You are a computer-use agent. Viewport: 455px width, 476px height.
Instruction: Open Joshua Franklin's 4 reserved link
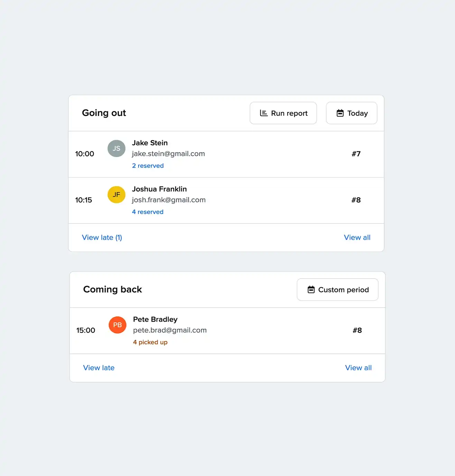coord(148,212)
